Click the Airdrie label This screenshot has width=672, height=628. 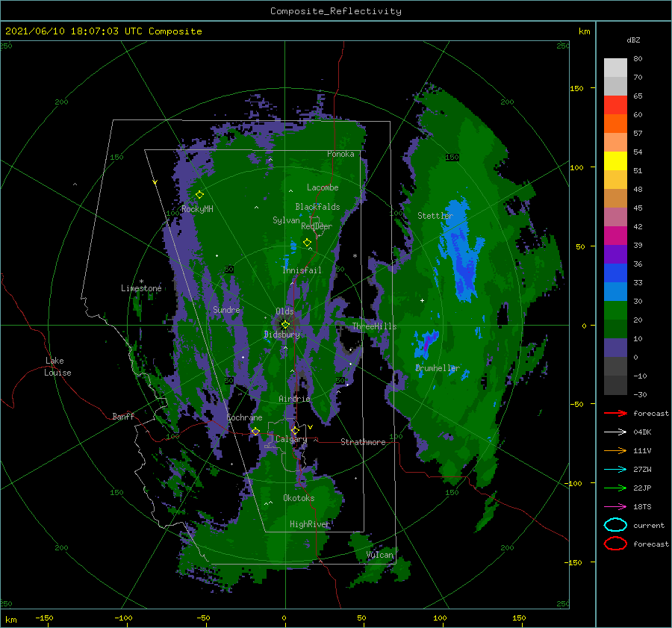[x=294, y=399]
